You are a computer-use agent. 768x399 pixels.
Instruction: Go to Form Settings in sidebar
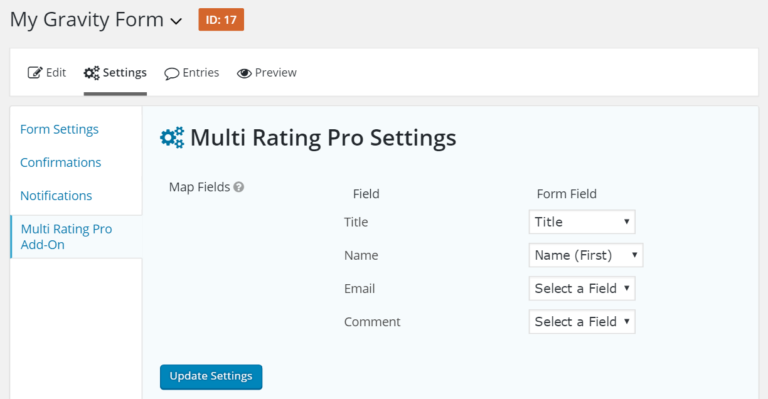pos(59,129)
